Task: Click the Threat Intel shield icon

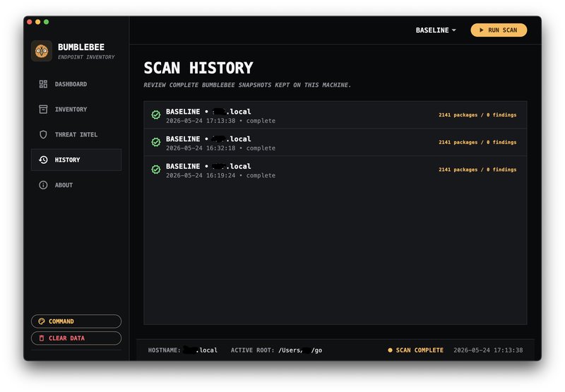Action: point(43,134)
